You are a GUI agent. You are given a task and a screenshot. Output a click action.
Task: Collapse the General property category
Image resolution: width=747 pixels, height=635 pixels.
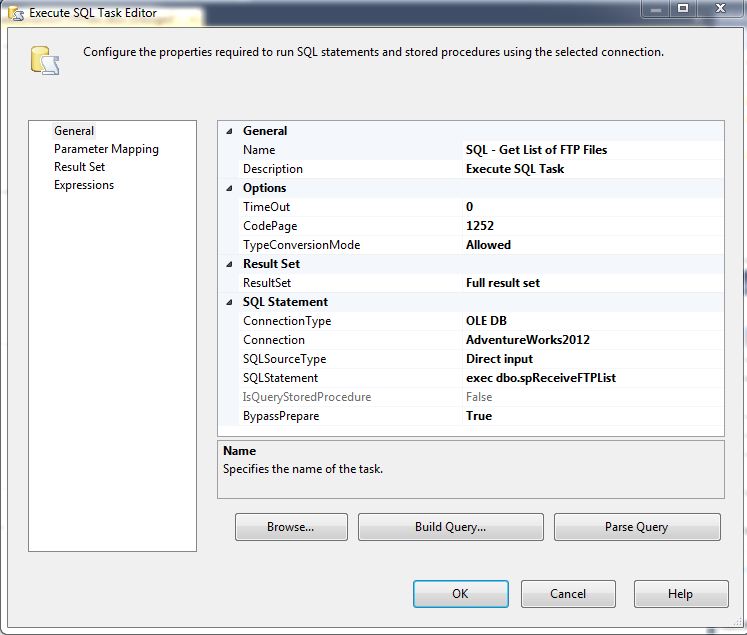[x=229, y=131]
